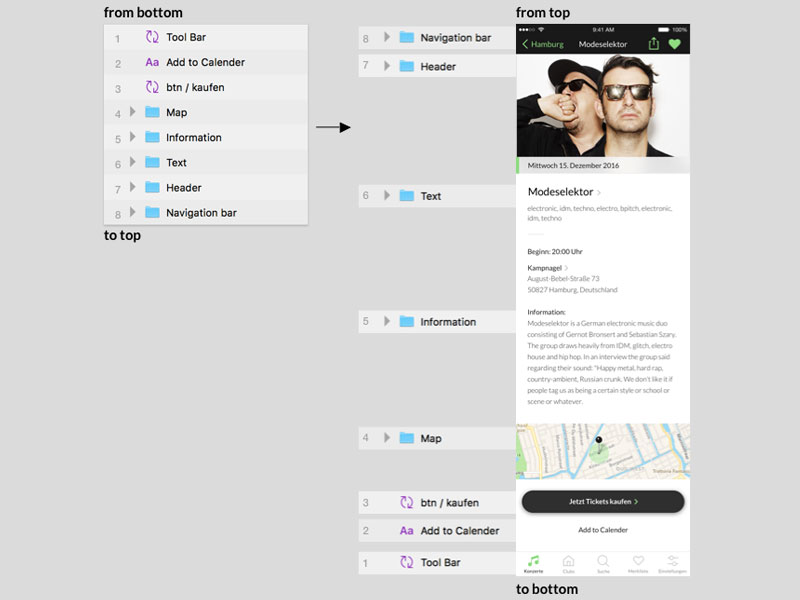Image resolution: width=800 pixels, height=600 pixels.
Task: Expand the Header group in right list
Action: click(387, 66)
